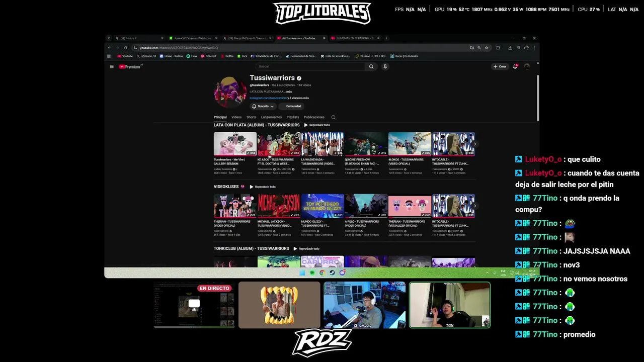The height and width of the screenshot is (362, 644).
Task: Open the 'y 3 vínculos más' links
Action: [x=299, y=98]
